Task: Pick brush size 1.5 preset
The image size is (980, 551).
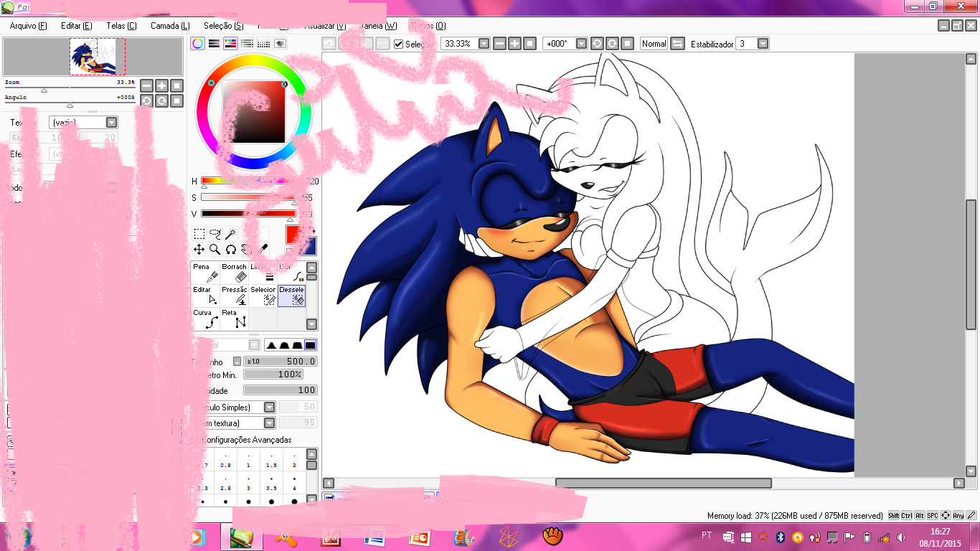Action: [x=271, y=461]
